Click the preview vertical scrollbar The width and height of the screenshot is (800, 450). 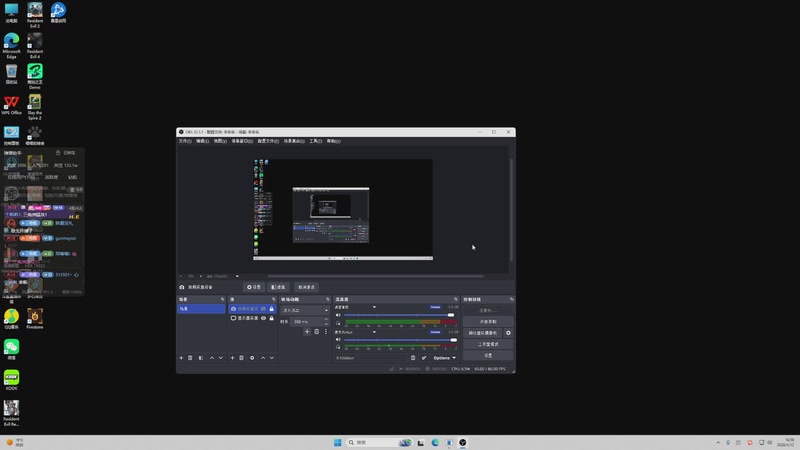click(x=511, y=209)
